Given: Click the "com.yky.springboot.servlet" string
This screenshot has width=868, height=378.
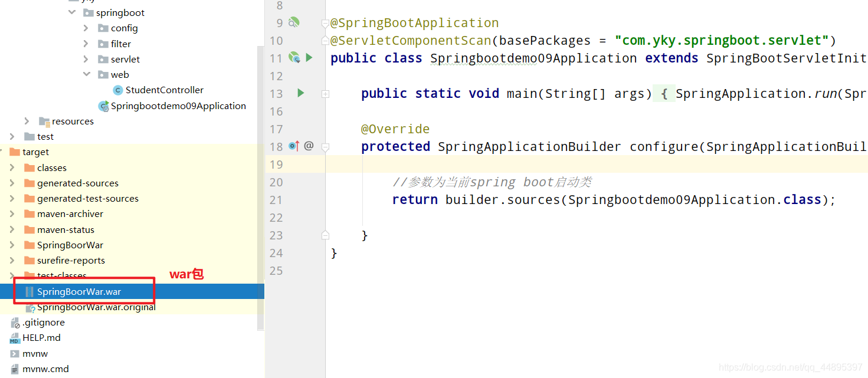Looking at the screenshot, I should point(722,40).
